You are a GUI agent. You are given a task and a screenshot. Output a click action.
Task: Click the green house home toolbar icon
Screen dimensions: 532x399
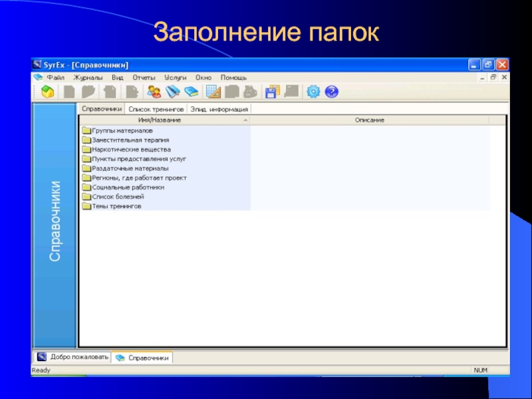(x=47, y=92)
